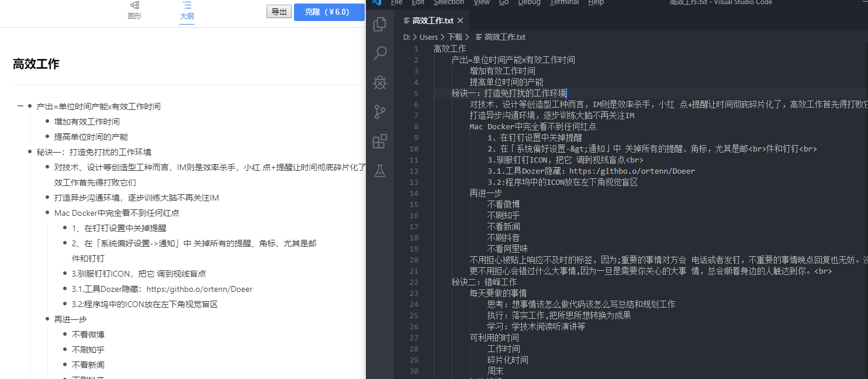Place cursor on editor line 不看阿里味
Image resolution: width=868 pixels, height=379 pixels.
click(x=508, y=249)
